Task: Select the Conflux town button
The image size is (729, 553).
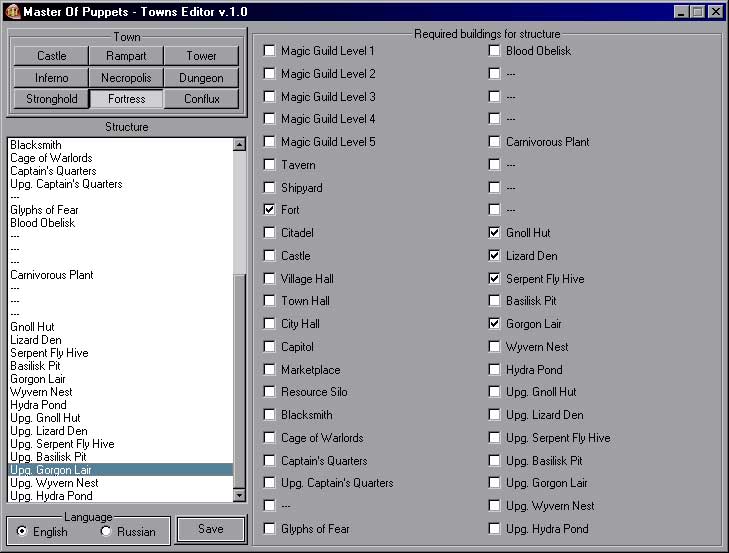Action: coord(201,99)
